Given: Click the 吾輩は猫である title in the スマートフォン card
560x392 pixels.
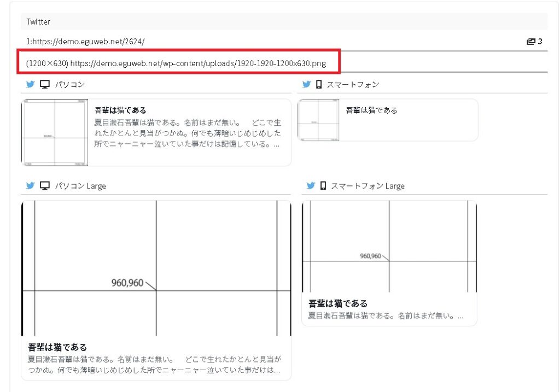Looking at the screenshot, I should click(x=372, y=110).
